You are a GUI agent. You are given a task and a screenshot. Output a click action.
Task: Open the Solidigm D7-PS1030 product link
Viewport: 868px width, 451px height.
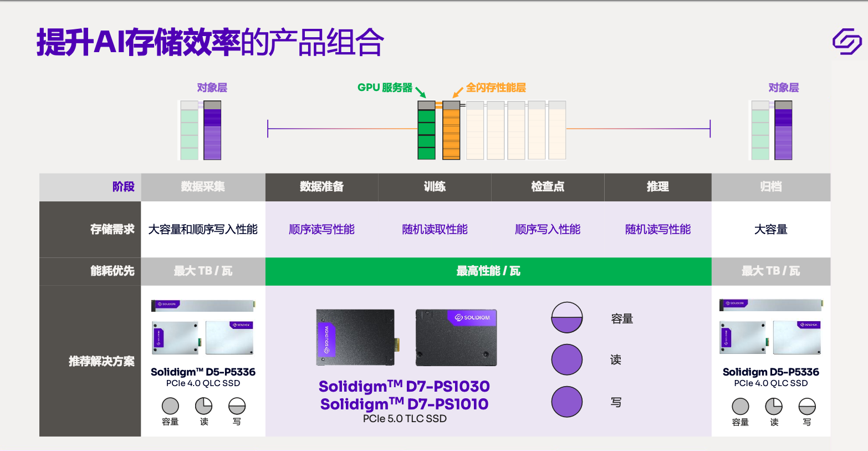click(403, 386)
